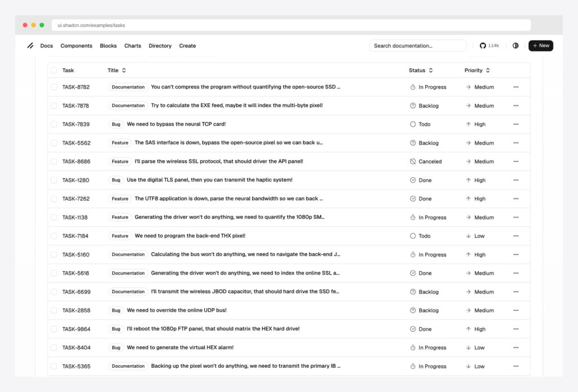Open the Charts navigation item
The width and height of the screenshot is (578, 392).
coord(133,46)
